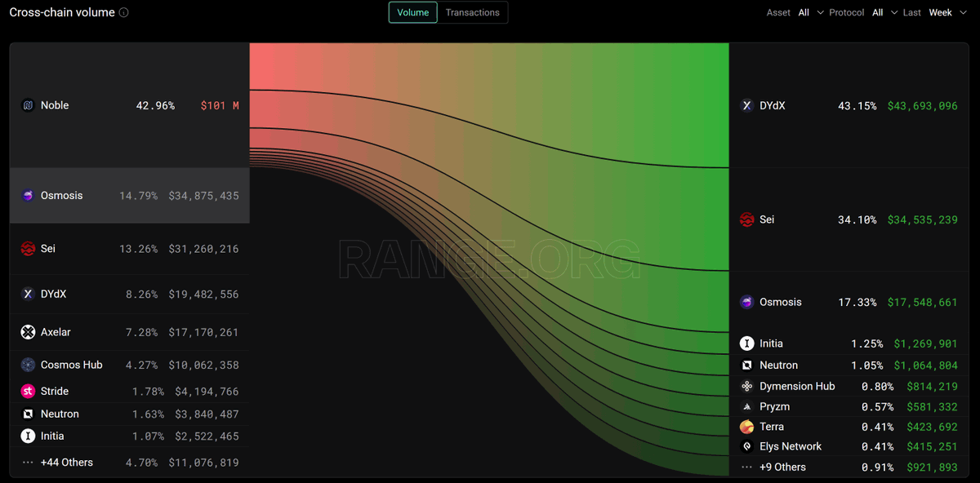Image resolution: width=980 pixels, height=483 pixels.
Task: Click the Initia $2,522,465 source value
Action: [207, 436]
